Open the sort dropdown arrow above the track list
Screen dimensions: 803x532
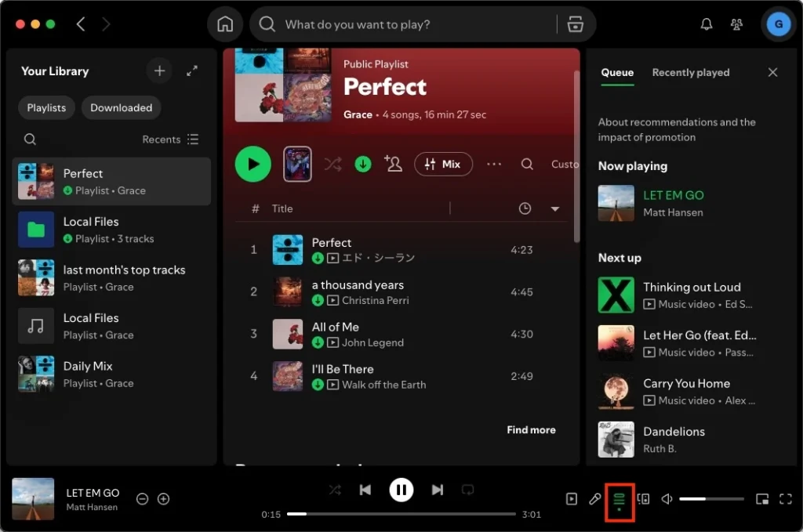point(555,209)
